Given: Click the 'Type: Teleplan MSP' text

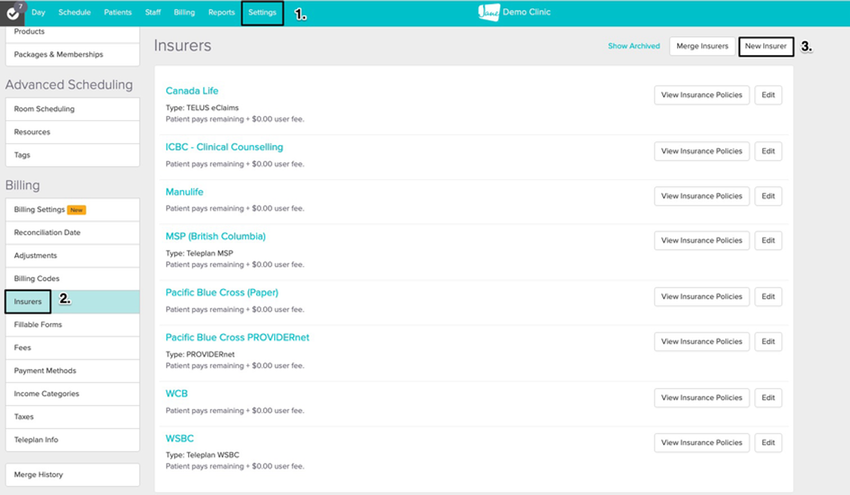Looking at the screenshot, I should click(x=199, y=253).
